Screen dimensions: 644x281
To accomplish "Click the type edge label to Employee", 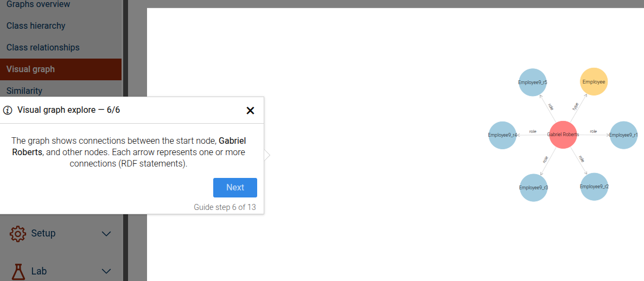I will 576,106.
